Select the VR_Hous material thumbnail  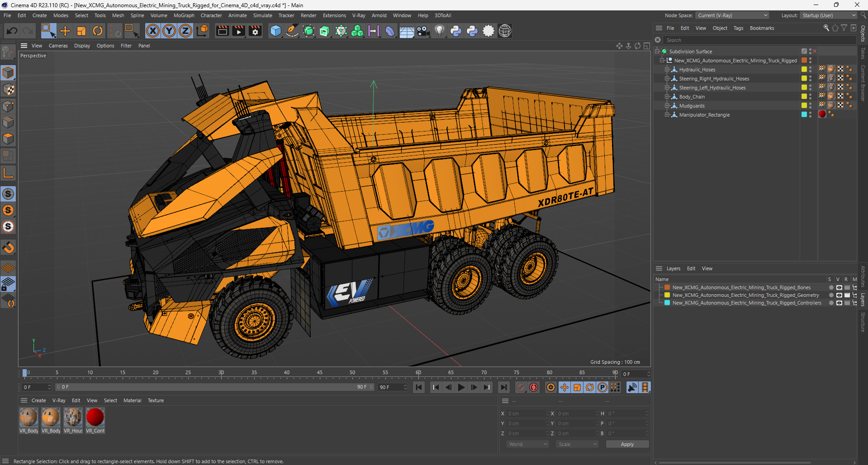click(73, 417)
